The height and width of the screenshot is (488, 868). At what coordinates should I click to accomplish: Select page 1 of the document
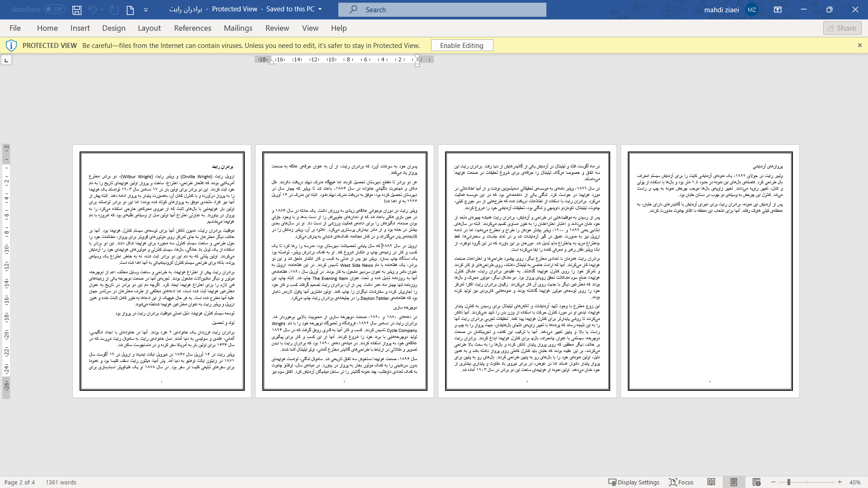[x=162, y=271]
